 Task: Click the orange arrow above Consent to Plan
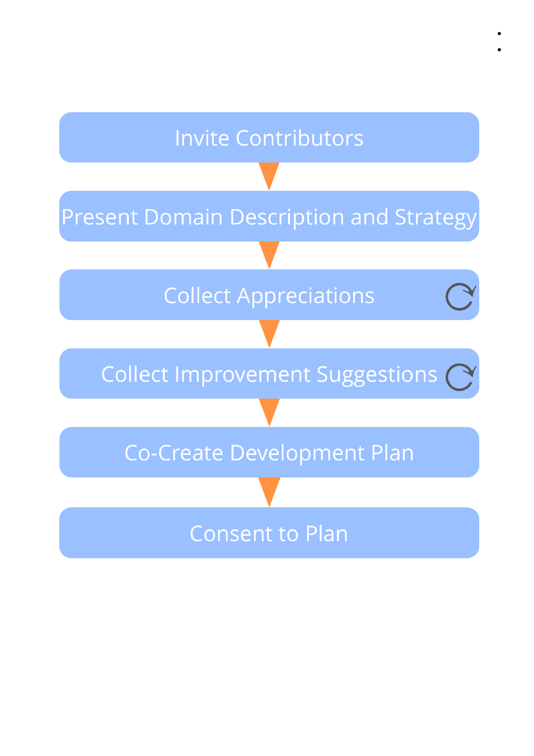[269, 491]
